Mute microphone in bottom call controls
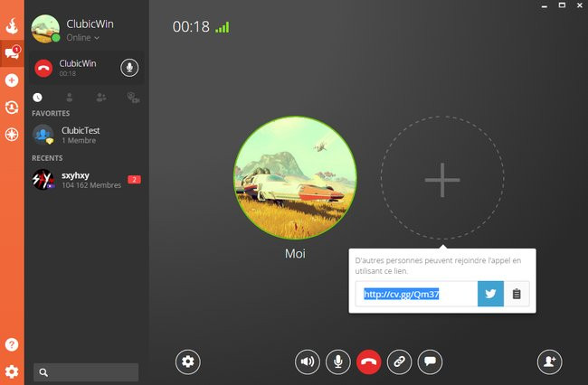 point(338,362)
